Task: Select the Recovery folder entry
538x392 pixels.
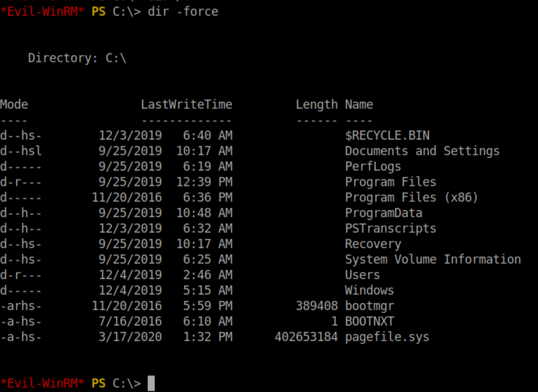Action: pos(373,244)
